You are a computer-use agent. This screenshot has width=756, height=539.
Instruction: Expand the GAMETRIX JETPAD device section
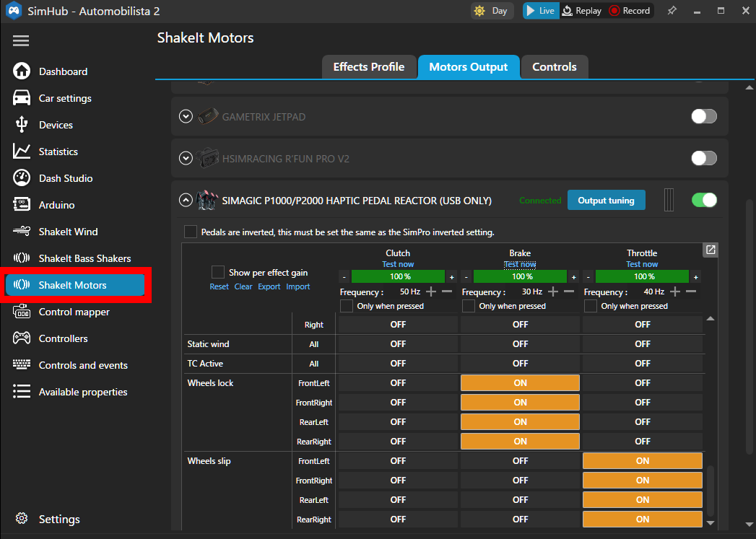[x=186, y=116]
